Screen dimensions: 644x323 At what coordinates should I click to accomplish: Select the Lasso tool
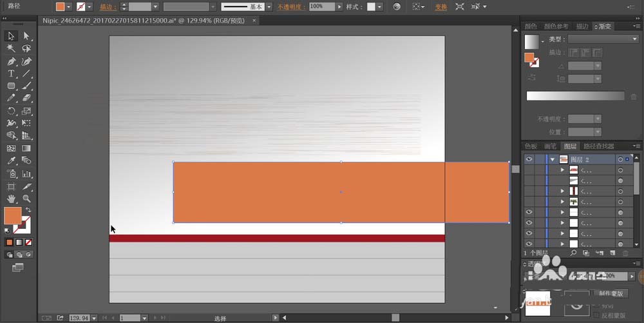26,48
